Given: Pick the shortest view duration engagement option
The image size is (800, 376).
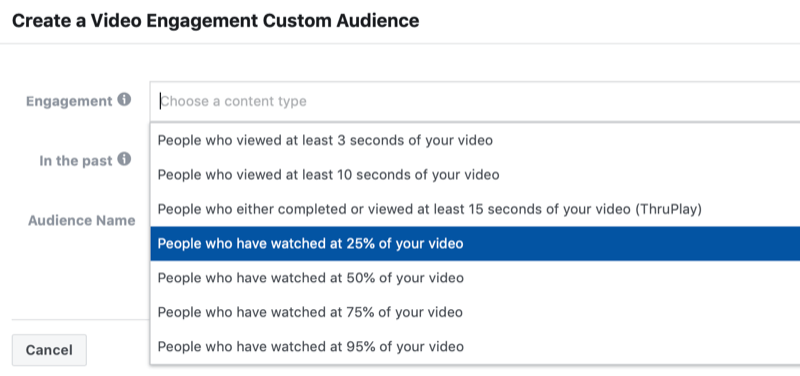Looking at the screenshot, I should [x=475, y=140].
